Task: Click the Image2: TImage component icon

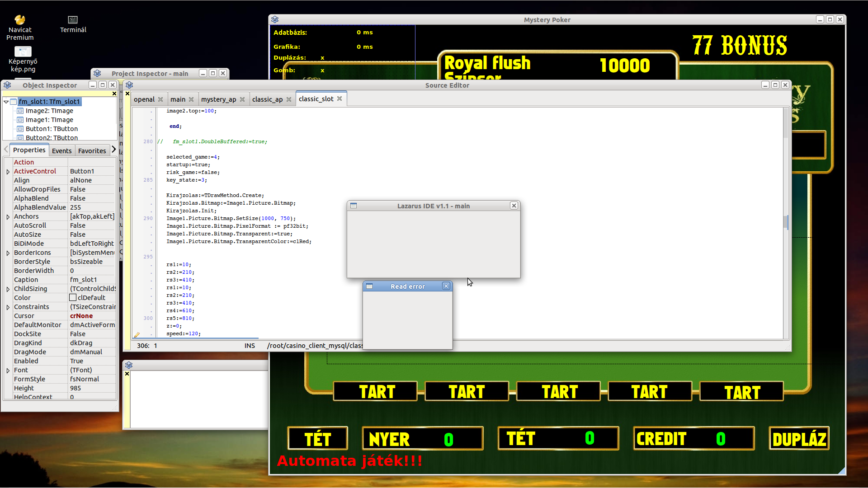Action: pos(20,111)
